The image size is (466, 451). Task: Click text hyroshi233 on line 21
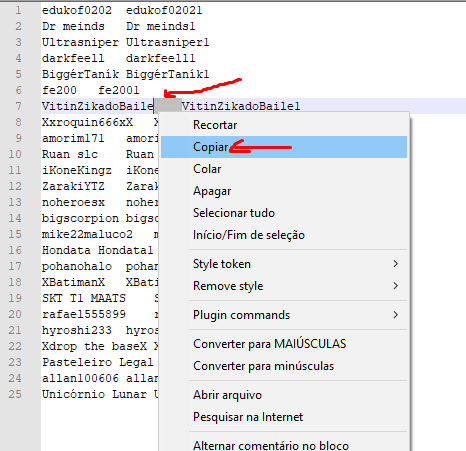[x=77, y=330]
